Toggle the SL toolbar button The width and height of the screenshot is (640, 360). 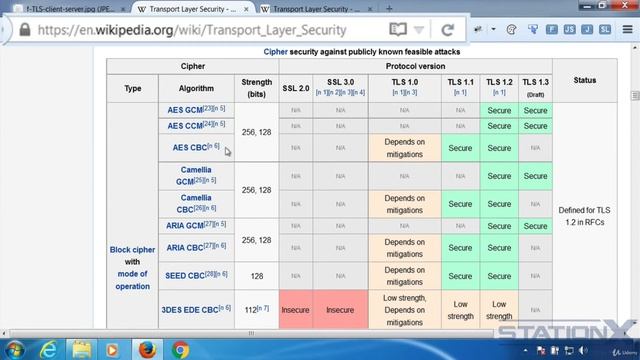point(605,29)
